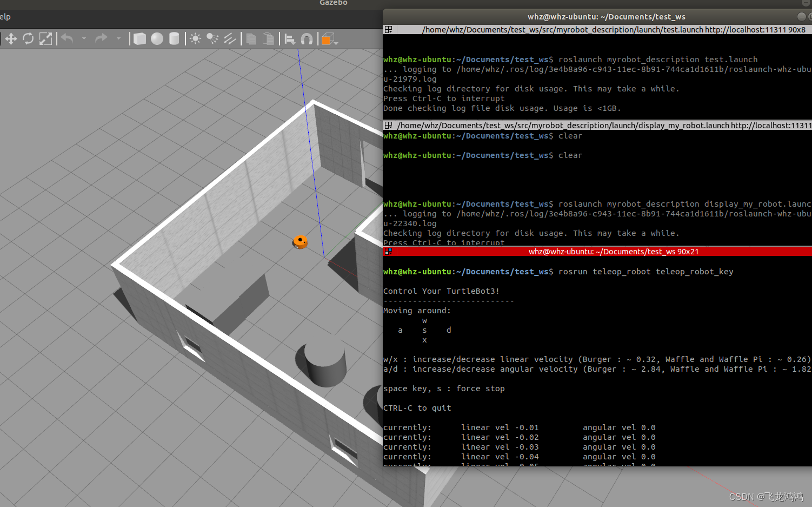This screenshot has width=812, height=507.
Task: Click the 'Control Your TurtleBot3!' text
Action: [441, 291]
